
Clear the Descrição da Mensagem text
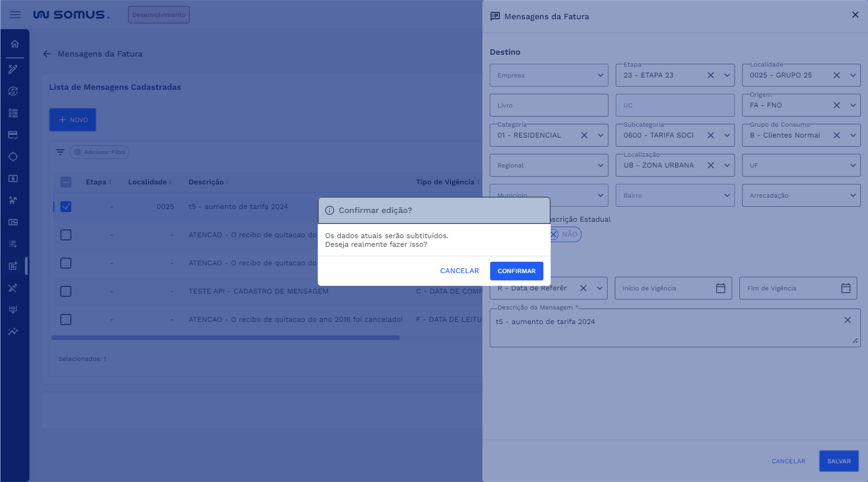pos(847,320)
